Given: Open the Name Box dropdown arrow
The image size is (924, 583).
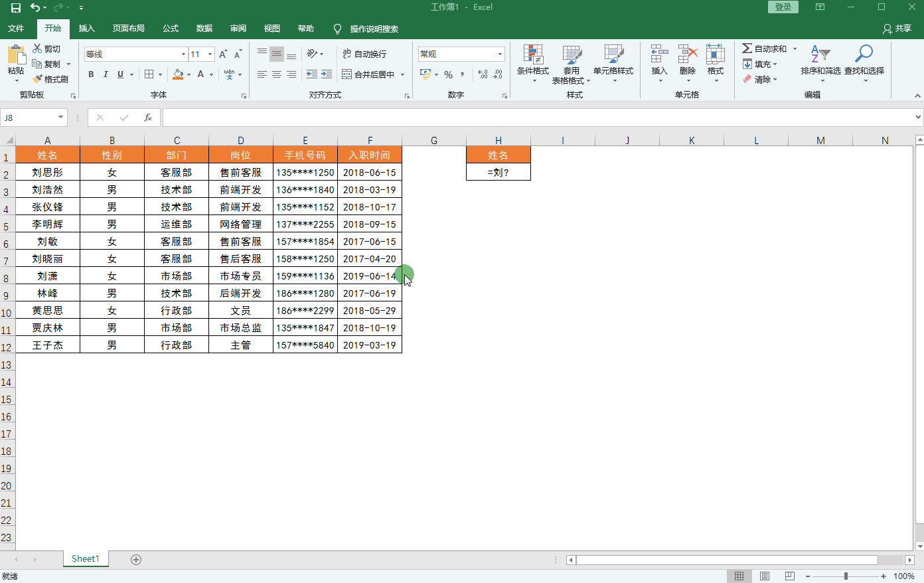Looking at the screenshot, I should pos(60,118).
